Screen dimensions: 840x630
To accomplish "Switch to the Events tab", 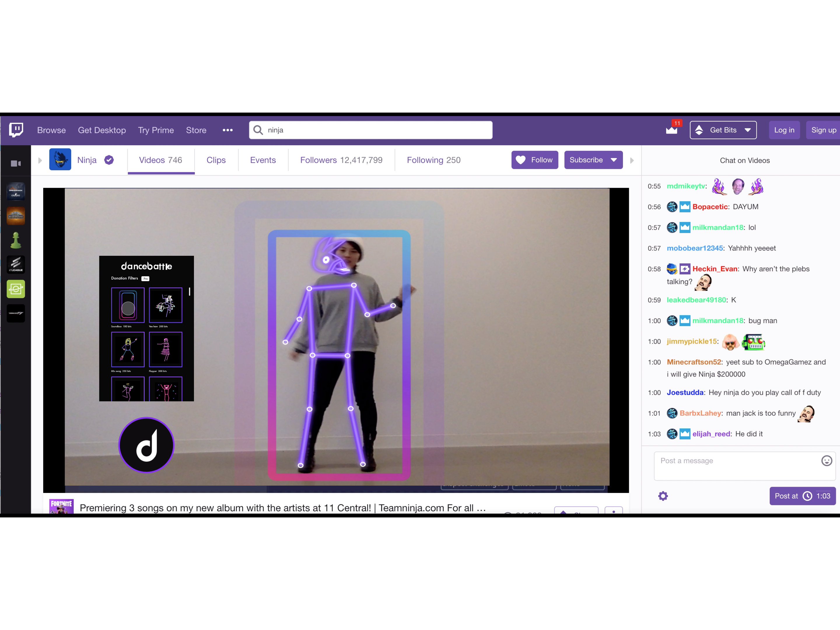I will pos(263,160).
